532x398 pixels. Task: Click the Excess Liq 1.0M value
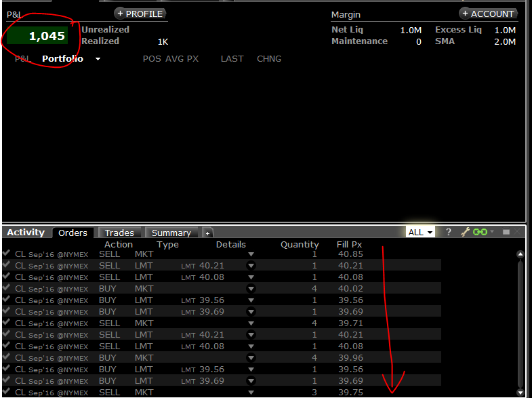505,31
